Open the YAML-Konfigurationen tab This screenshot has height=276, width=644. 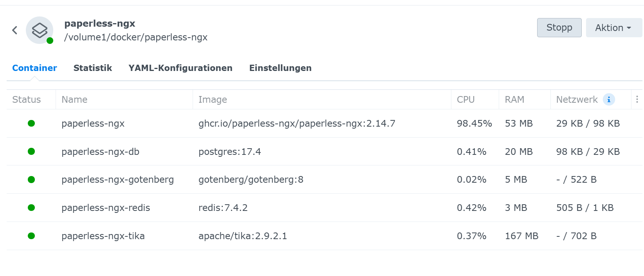pyautogui.click(x=180, y=68)
